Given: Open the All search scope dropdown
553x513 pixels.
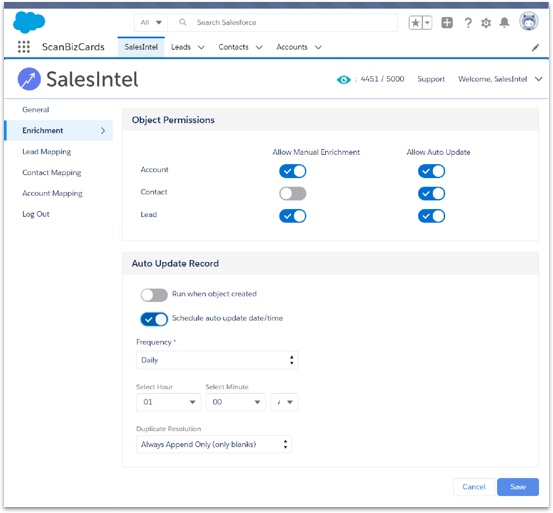Looking at the screenshot, I should click(151, 23).
